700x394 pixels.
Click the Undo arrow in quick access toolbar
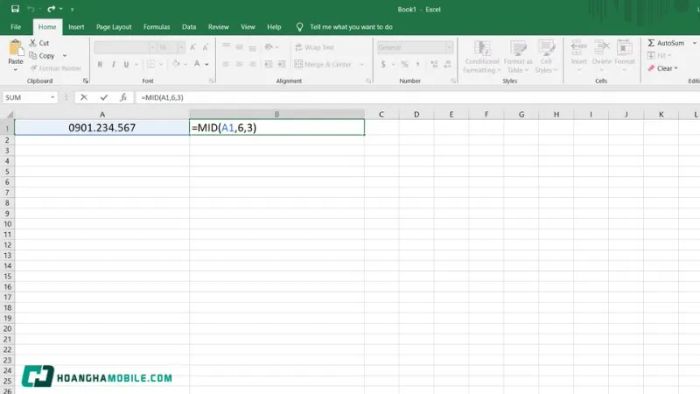31,9
